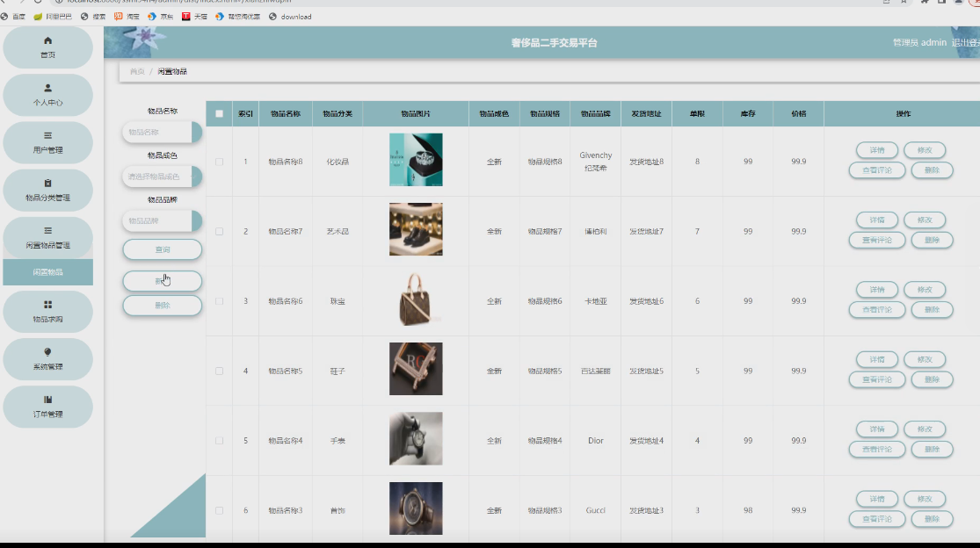980x548 pixels.
Task: Click 删除 for 物品名称6 row
Action: tap(932, 310)
